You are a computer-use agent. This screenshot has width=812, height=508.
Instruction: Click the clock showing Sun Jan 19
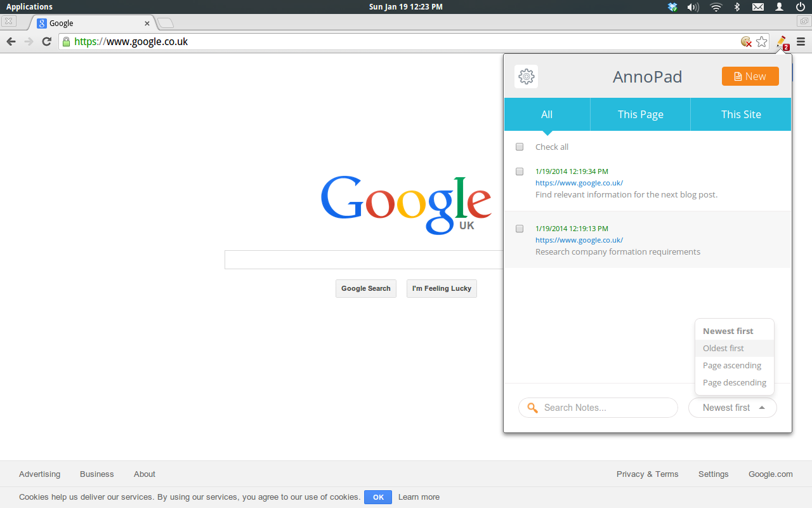click(406, 7)
